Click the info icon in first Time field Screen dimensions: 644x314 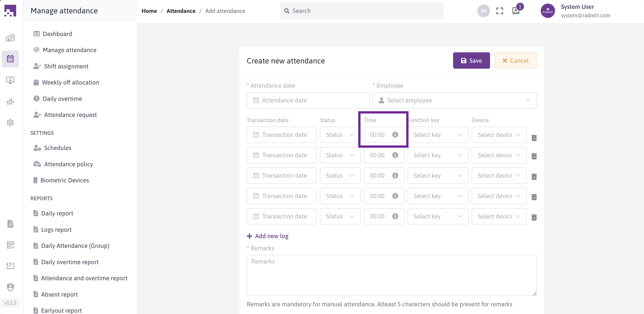[395, 135]
